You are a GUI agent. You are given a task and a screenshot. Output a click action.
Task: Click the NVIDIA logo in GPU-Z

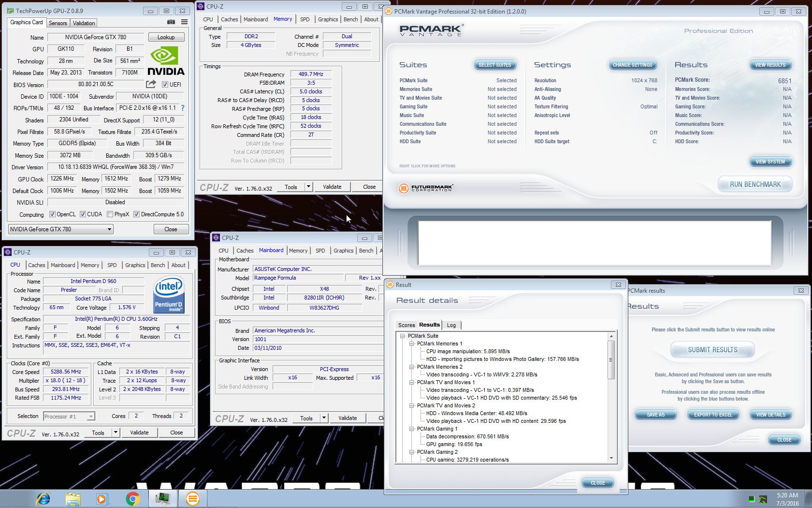coord(166,61)
